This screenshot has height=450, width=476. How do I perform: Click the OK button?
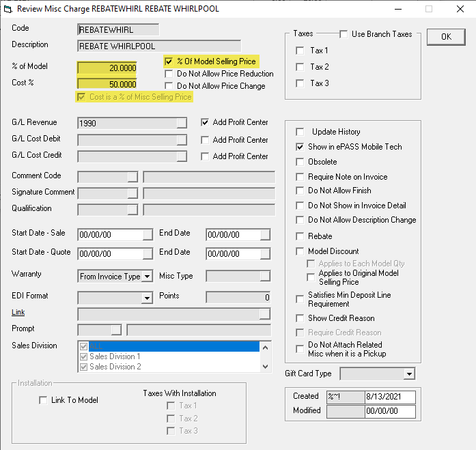click(x=446, y=37)
